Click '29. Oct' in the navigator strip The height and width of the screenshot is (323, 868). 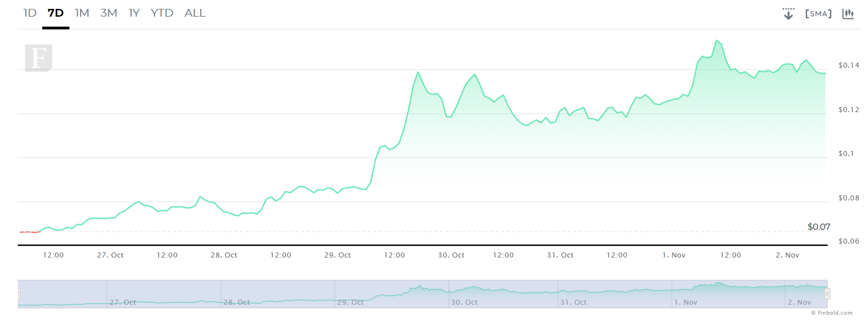tap(350, 302)
